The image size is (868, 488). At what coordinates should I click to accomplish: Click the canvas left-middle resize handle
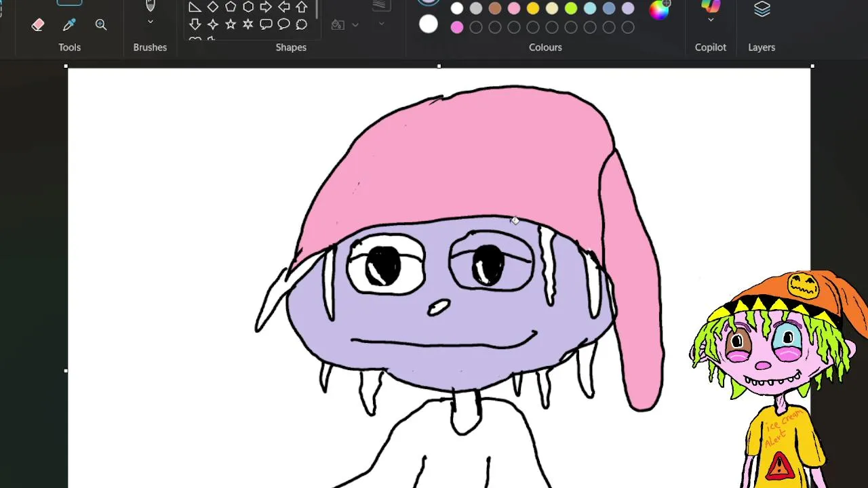pyautogui.click(x=66, y=370)
